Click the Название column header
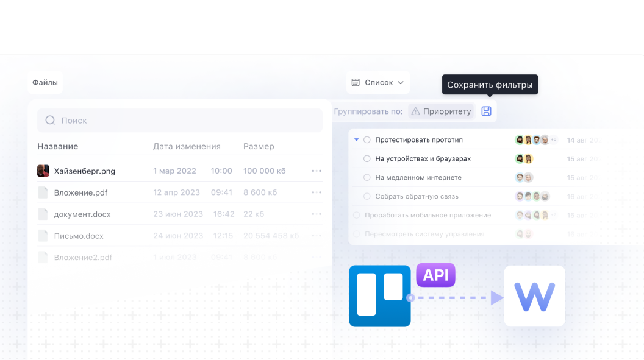The height and width of the screenshot is (360, 644). pos(57,146)
